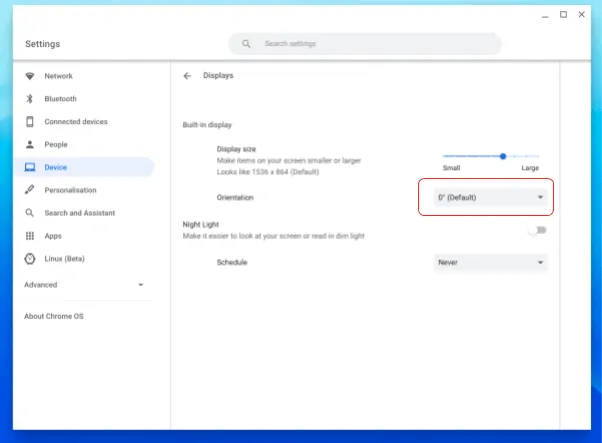Select Device in the sidebar

(84, 167)
